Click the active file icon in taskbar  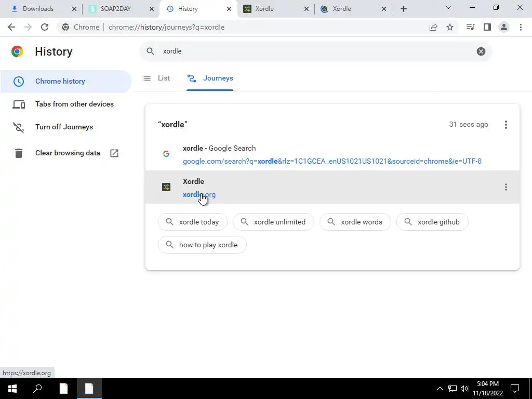(x=89, y=389)
